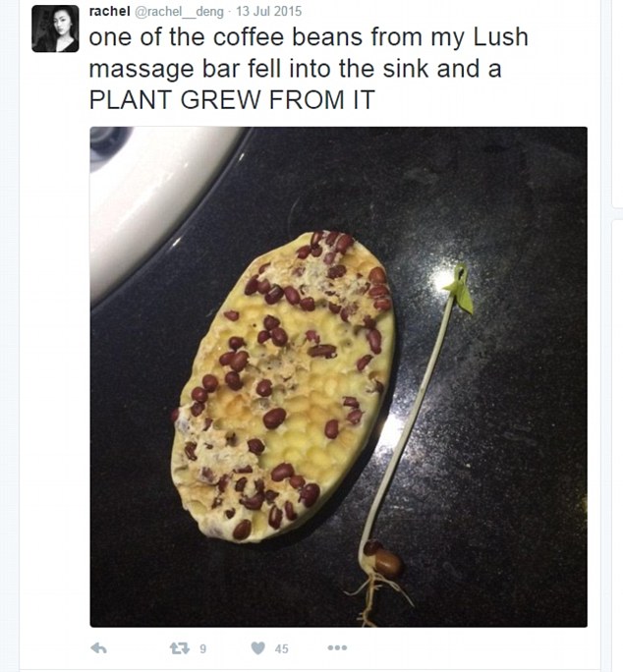Retweet the Lush massage bar tweet
This screenshot has width=623, height=672.
pyautogui.click(x=179, y=648)
